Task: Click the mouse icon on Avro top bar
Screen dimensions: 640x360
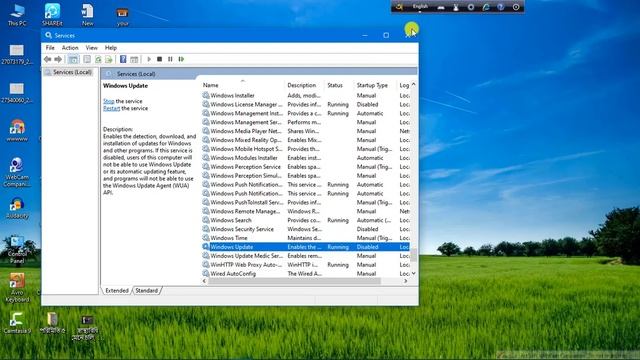Action: (456, 7)
